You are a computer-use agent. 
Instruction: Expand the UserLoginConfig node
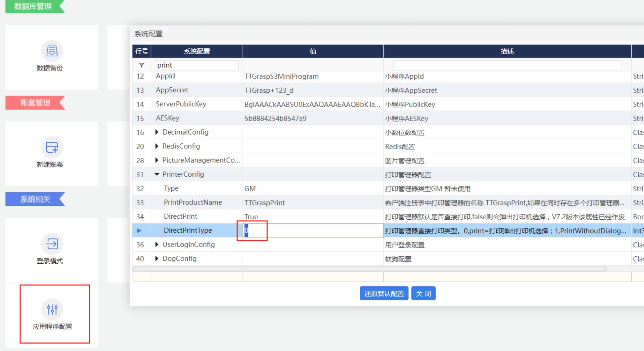pyautogui.click(x=157, y=244)
